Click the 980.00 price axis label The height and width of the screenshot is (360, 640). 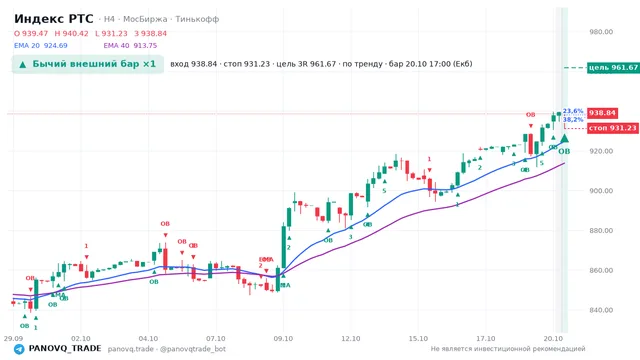[x=601, y=32]
